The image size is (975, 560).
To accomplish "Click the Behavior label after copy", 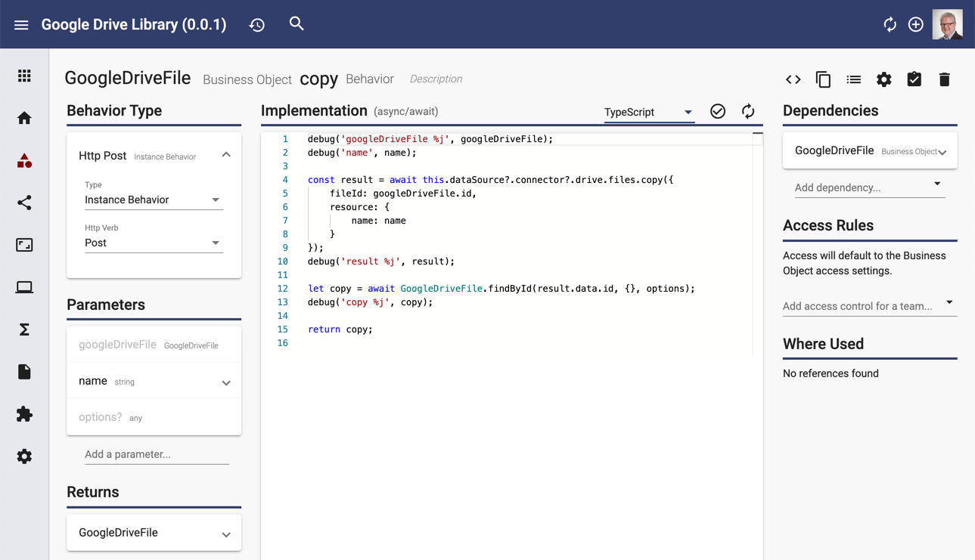I will point(370,79).
